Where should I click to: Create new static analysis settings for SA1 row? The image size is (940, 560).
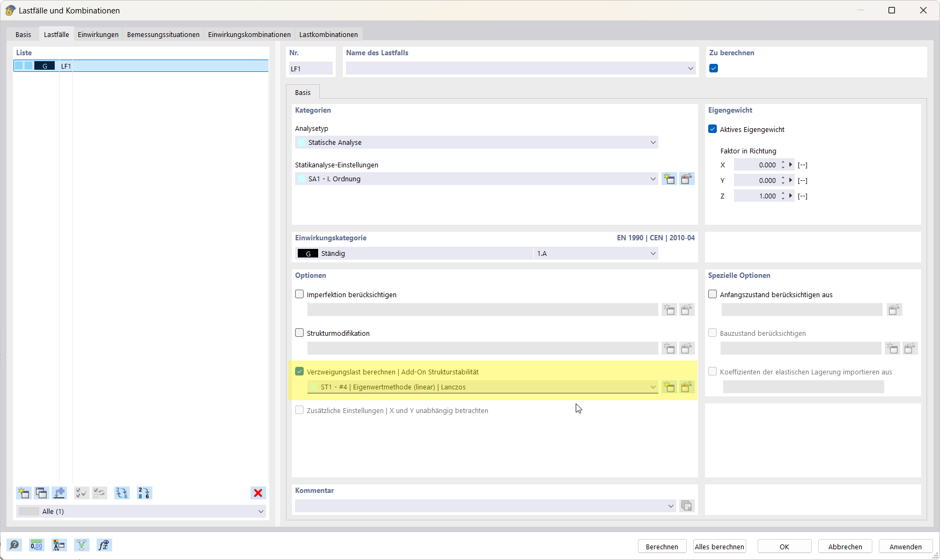[x=669, y=179]
